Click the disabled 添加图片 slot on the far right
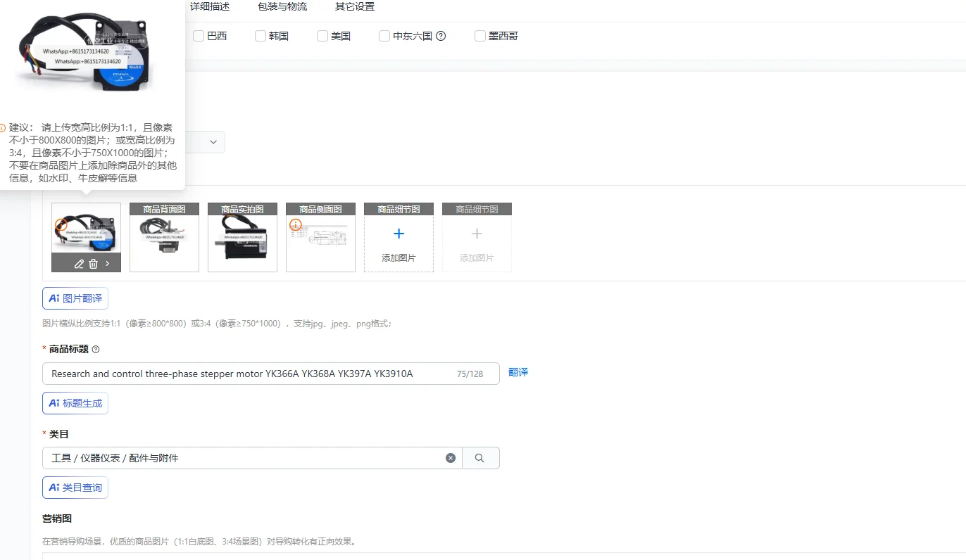Image resolution: width=966 pixels, height=560 pixels. [x=477, y=237]
